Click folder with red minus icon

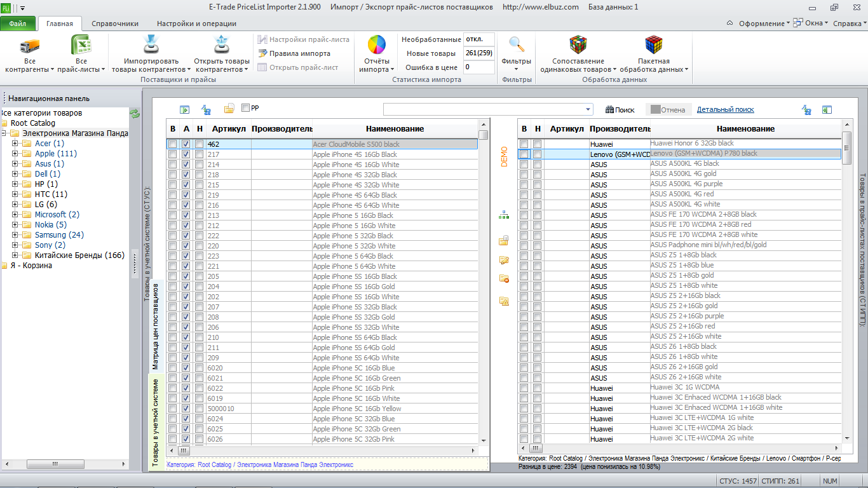504,278
